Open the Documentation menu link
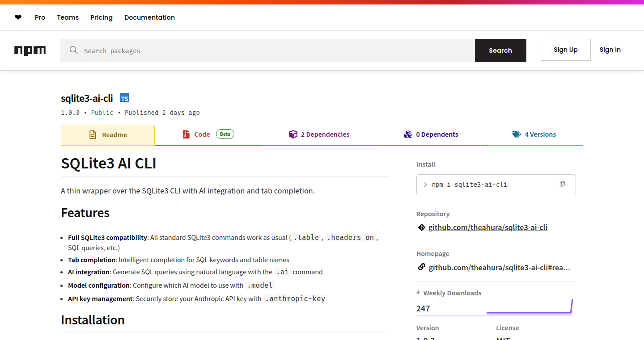 149,17
